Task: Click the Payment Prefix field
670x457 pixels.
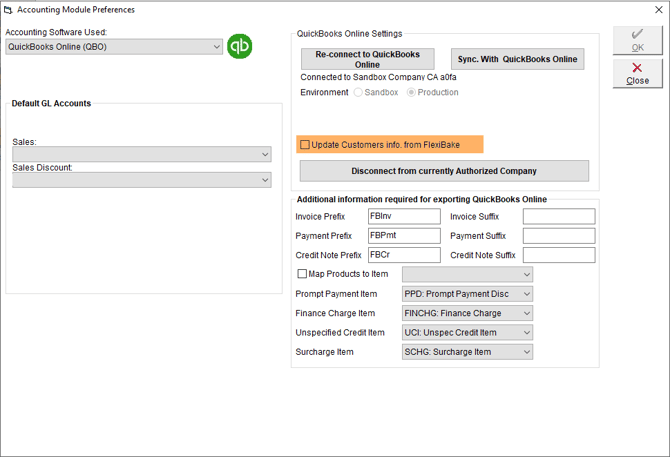Action: [x=404, y=235]
